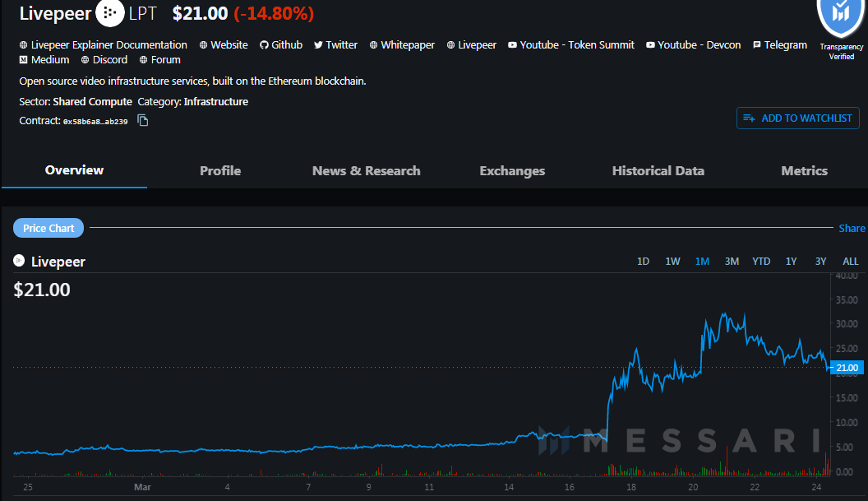Click the globe icon beside Forum
The height and width of the screenshot is (501, 868).
tap(143, 60)
